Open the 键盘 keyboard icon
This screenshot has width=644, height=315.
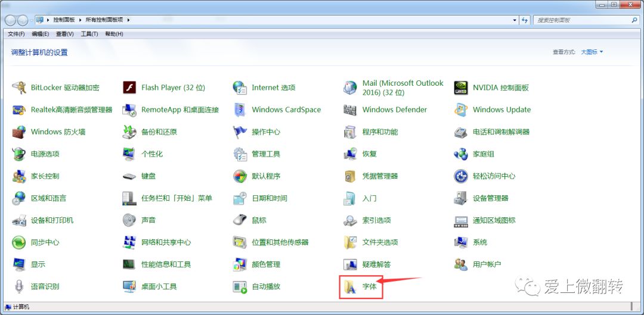click(129, 176)
